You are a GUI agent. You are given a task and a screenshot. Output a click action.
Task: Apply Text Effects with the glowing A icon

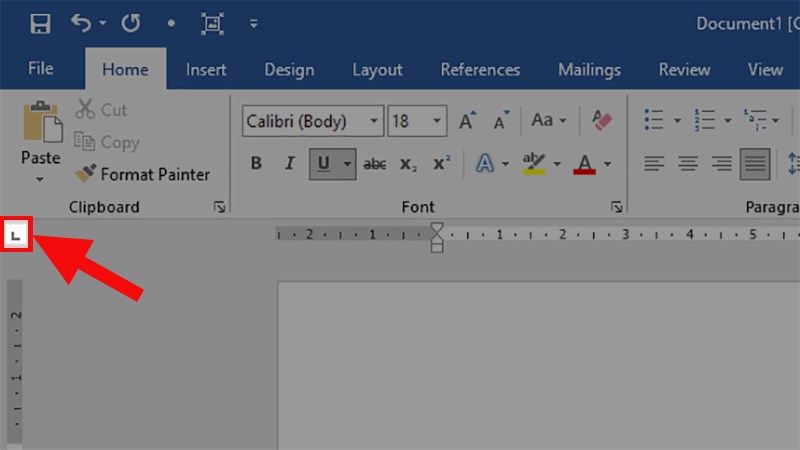[x=485, y=163]
